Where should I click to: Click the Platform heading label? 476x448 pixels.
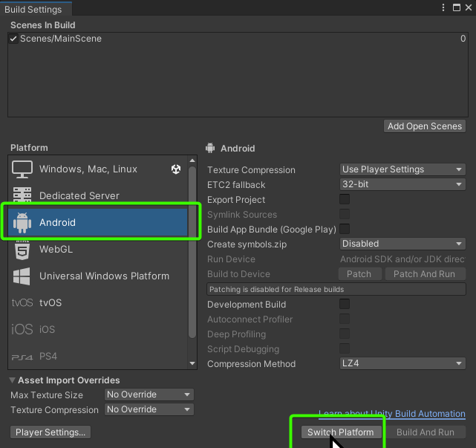[x=29, y=148]
